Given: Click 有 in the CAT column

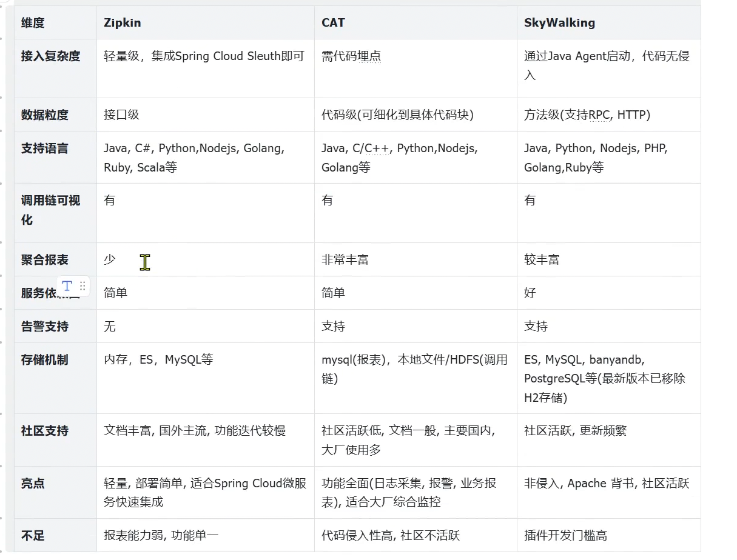Looking at the screenshot, I should [x=416, y=213].
